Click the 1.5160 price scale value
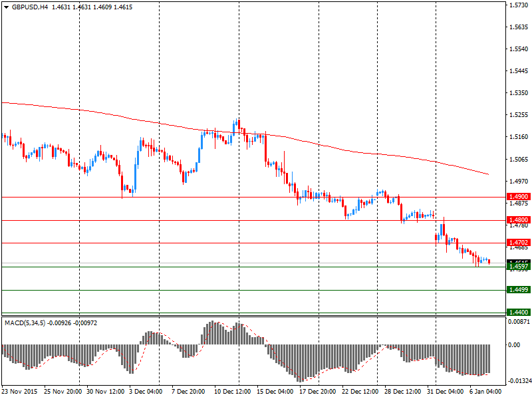This screenshot has height=399, width=532. tap(519, 137)
